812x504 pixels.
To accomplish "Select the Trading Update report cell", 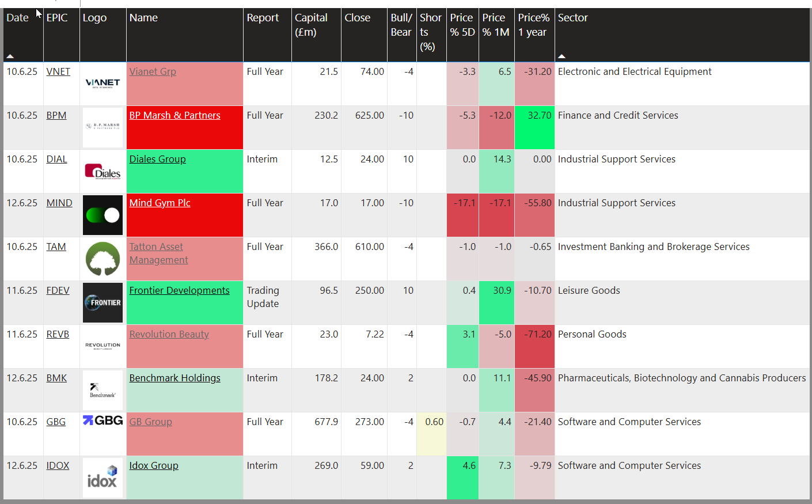I will pos(267,302).
